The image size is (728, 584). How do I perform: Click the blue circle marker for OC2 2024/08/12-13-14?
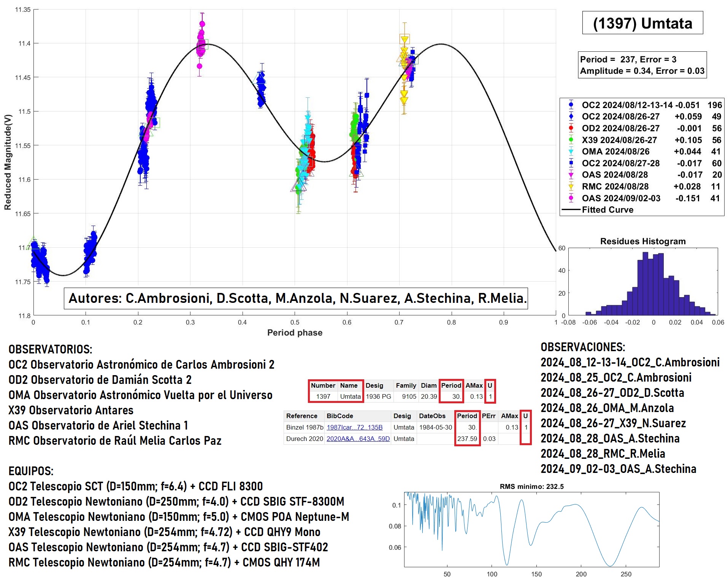point(571,105)
